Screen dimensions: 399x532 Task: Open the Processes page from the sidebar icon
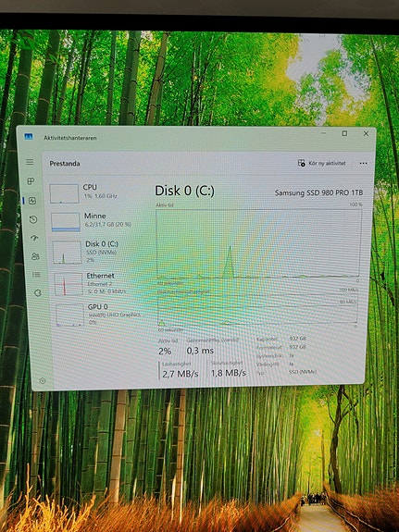tap(31, 181)
